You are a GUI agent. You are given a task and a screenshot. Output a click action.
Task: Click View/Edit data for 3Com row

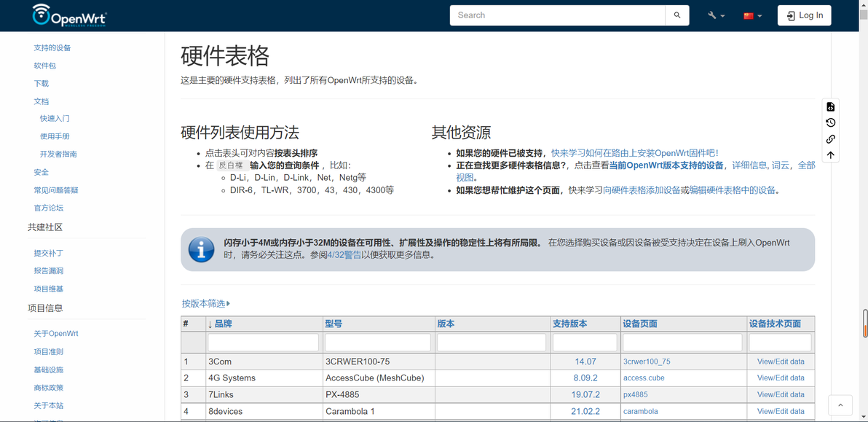[x=781, y=362]
